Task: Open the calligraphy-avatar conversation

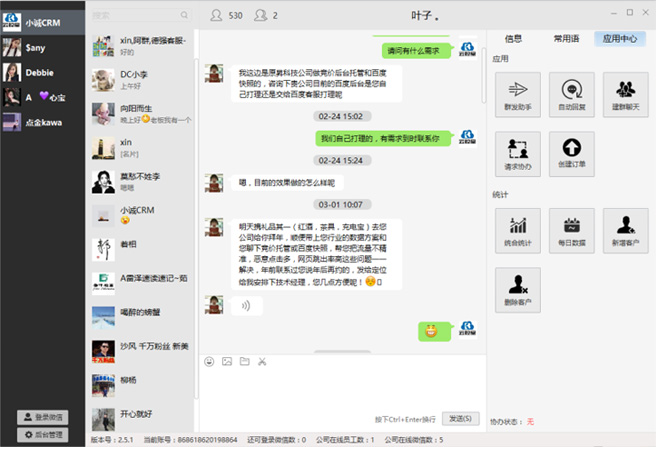Action: pyautogui.click(x=140, y=249)
